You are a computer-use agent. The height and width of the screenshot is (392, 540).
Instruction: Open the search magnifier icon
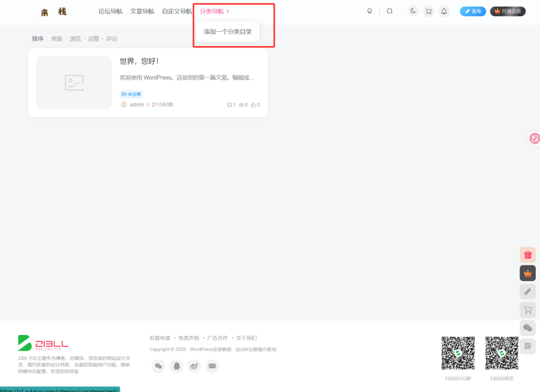coord(390,12)
